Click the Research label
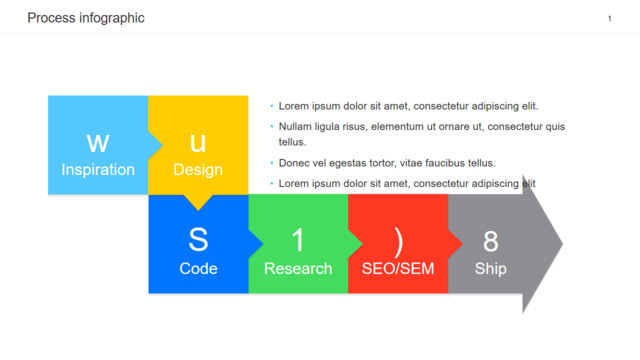The width and height of the screenshot is (640, 360). [x=298, y=269]
